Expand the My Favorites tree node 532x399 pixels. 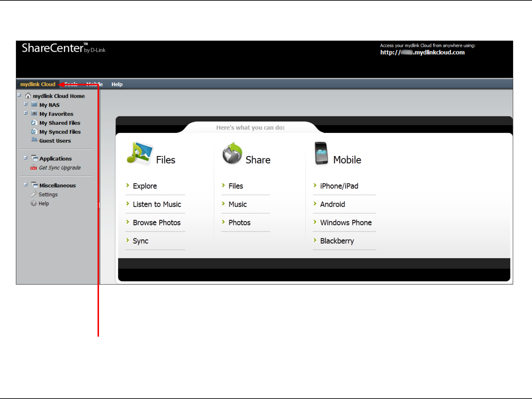[25, 113]
